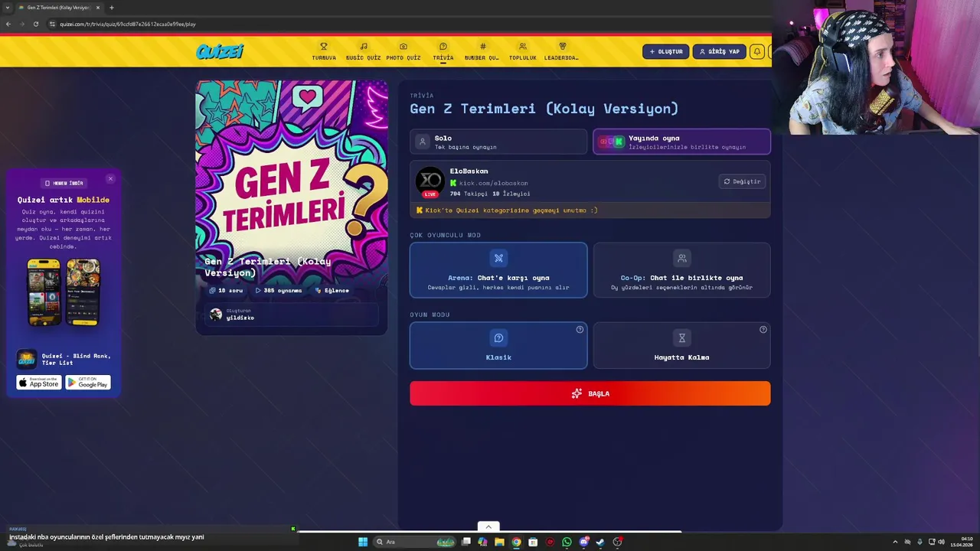This screenshot has height=551, width=980.
Task: Go back in browser
Action: [8, 24]
